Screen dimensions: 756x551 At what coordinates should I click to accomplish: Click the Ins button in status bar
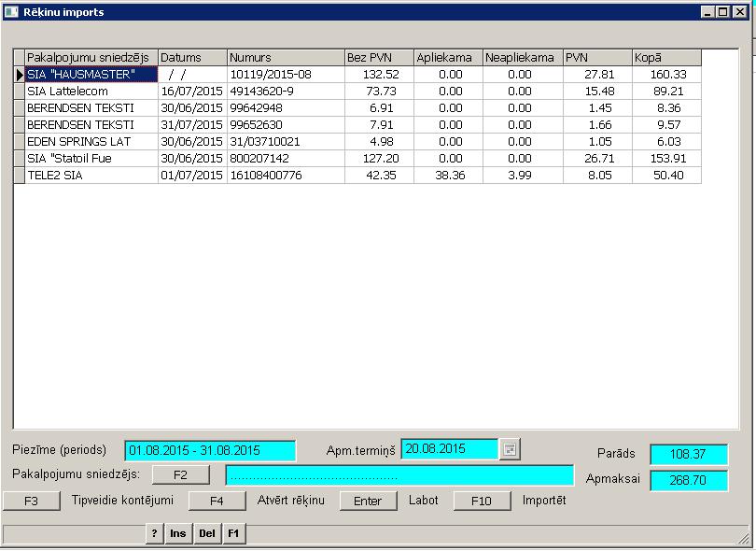[x=178, y=533]
